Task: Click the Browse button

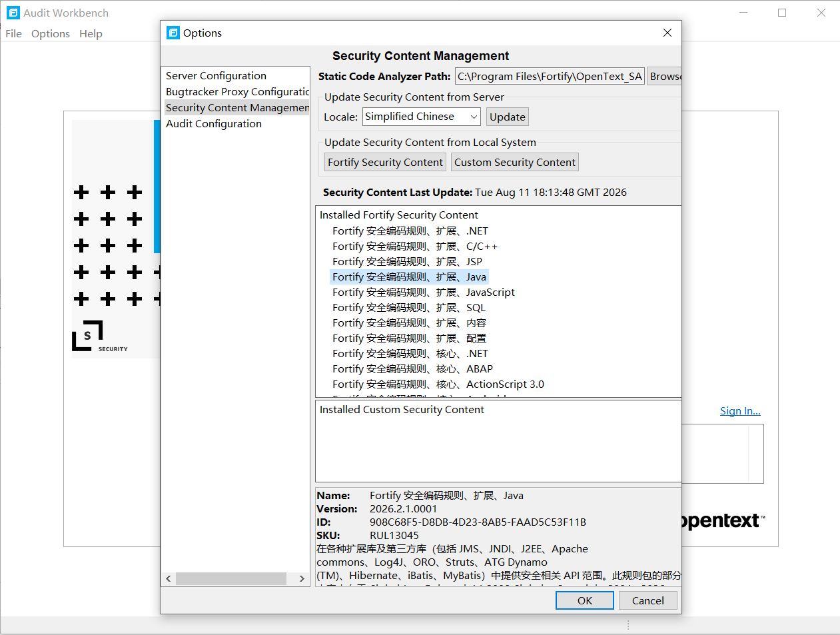Action: (665, 77)
